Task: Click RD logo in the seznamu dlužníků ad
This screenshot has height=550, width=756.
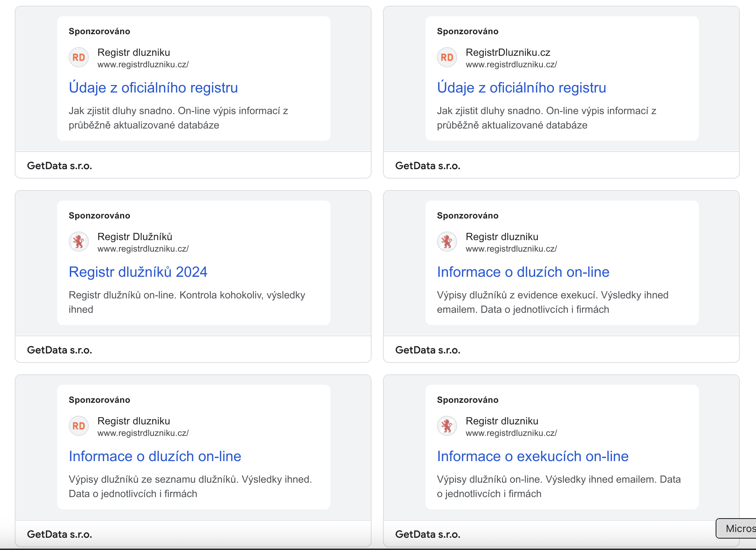Action: 79,426
